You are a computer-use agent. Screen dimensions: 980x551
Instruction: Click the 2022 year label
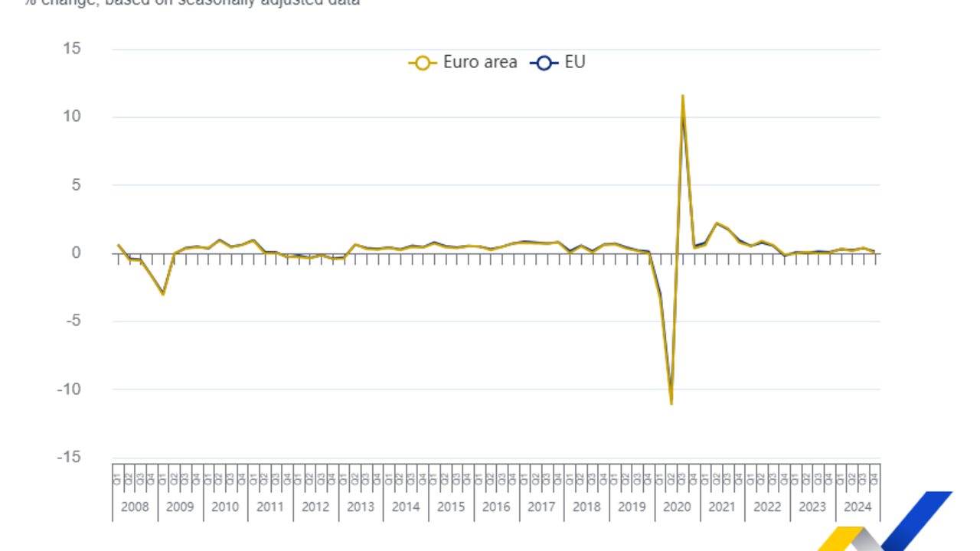(x=767, y=507)
